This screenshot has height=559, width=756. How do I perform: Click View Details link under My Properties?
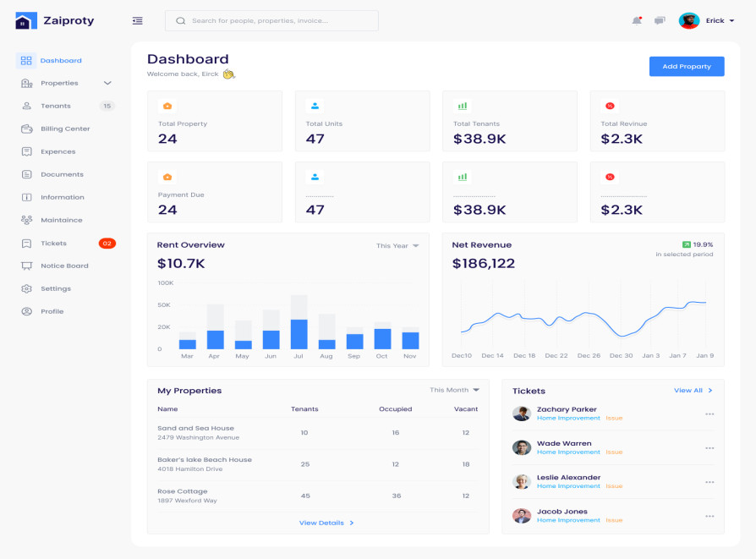(326, 523)
